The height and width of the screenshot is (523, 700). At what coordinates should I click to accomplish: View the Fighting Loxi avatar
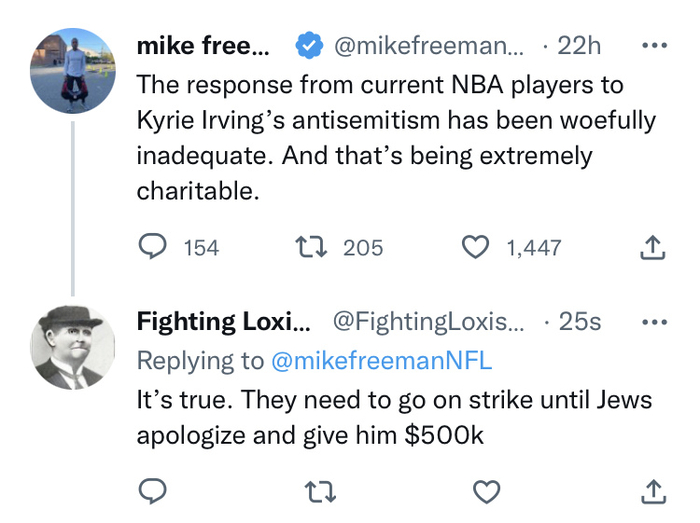pyautogui.click(x=74, y=347)
